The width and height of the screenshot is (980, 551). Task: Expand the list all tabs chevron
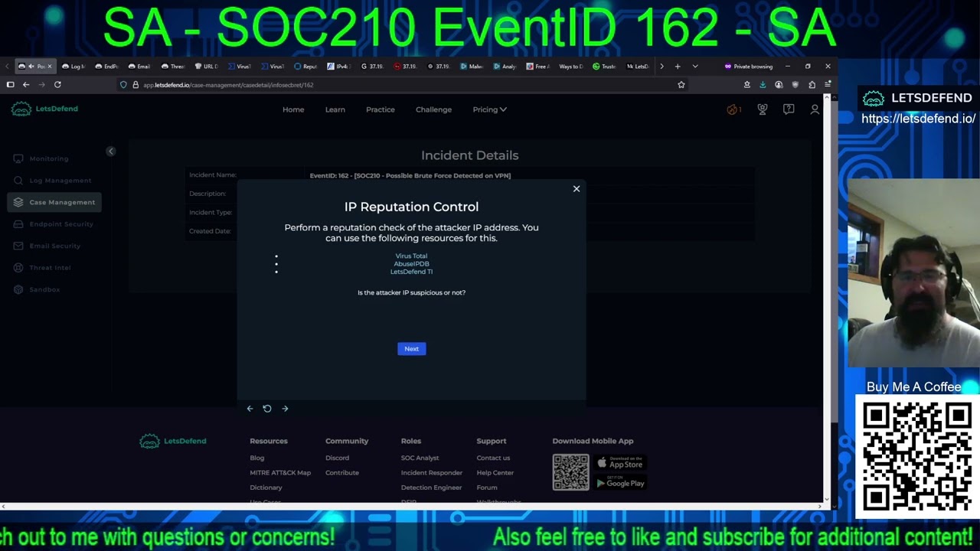[695, 67]
